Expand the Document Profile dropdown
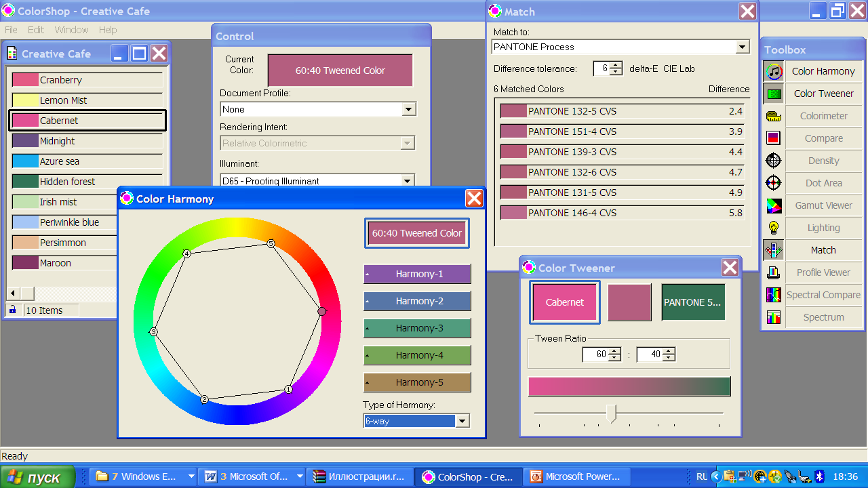Screen dimensions: 868x488 pos(408,109)
